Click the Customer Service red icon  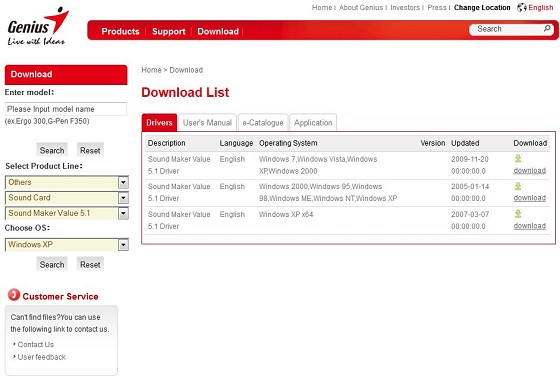point(14,295)
